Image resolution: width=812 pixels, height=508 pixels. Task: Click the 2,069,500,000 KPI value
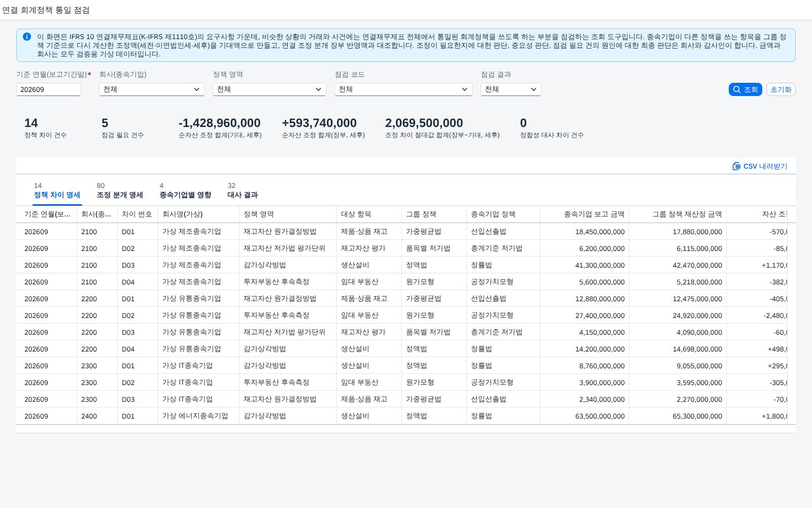click(424, 123)
